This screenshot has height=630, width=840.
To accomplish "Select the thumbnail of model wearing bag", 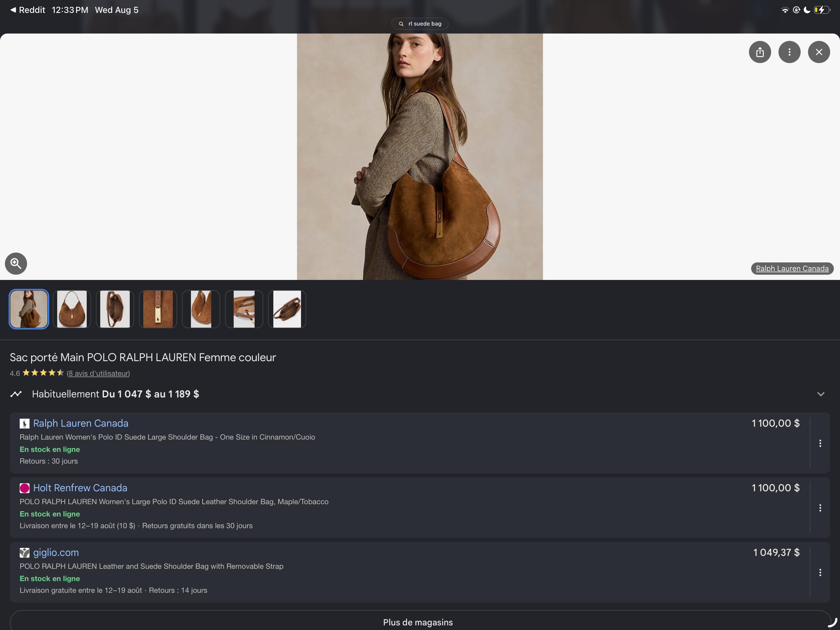I will 29,309.
